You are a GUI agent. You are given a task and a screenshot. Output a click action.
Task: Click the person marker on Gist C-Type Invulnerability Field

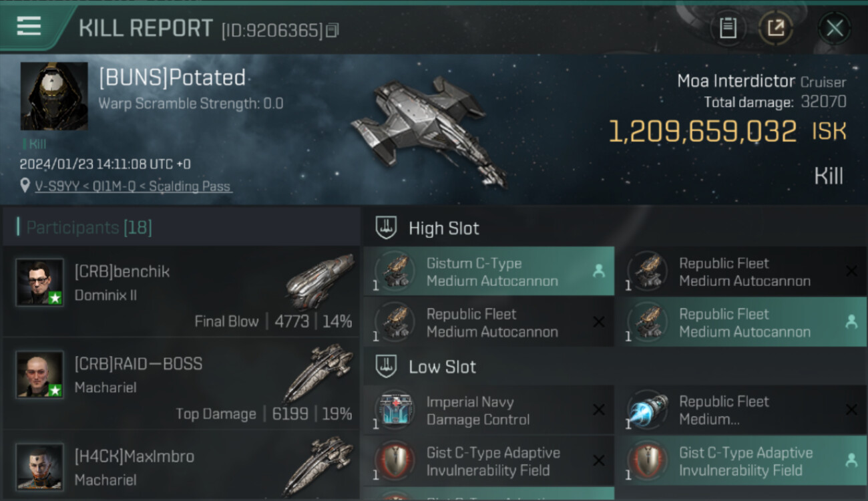[851, 460]
